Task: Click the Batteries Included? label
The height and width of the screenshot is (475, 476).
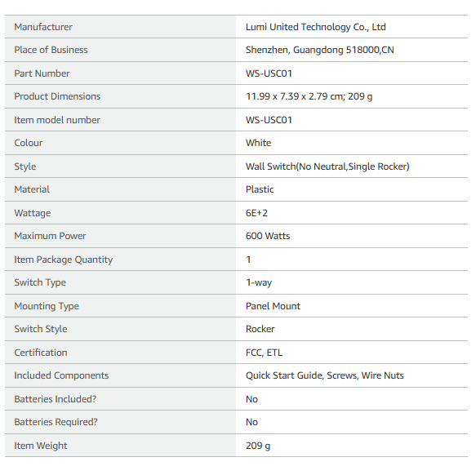Action: pos(56,399)
